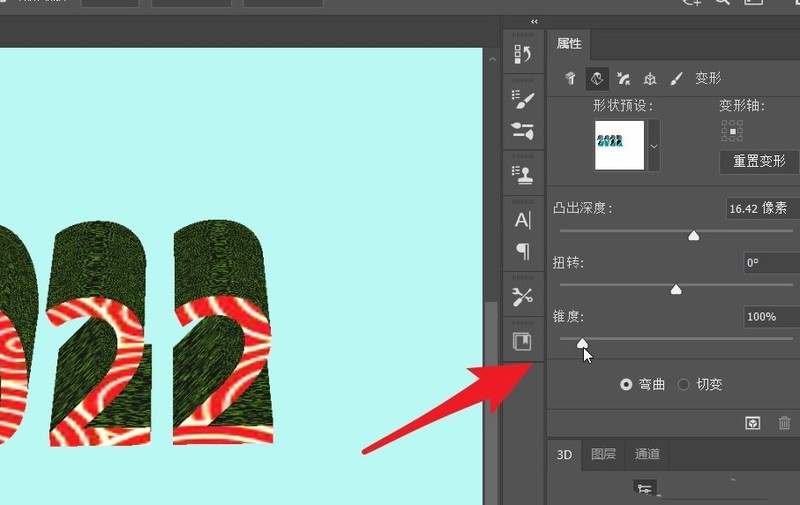Open the Brushes panel icon

pos(523,131)
